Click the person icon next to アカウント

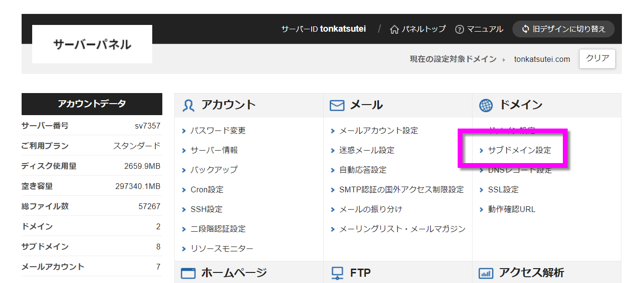point(189,105)
